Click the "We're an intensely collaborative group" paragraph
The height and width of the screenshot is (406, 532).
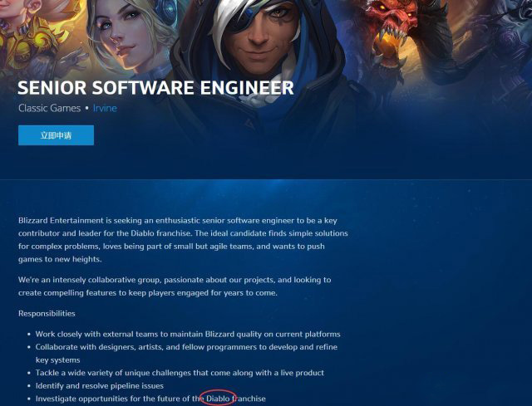[175, 286]
